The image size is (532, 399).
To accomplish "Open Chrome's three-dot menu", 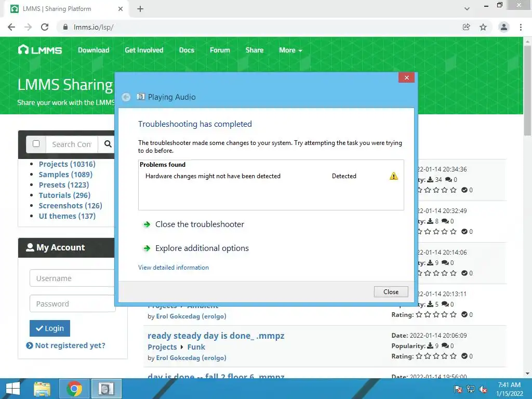I will pos(521,27).
